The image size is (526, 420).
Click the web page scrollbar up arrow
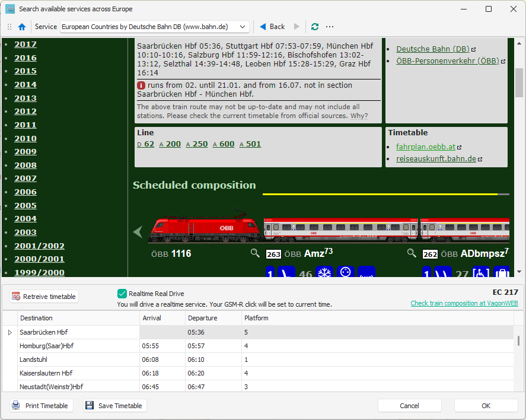click(x=519, y=44)
